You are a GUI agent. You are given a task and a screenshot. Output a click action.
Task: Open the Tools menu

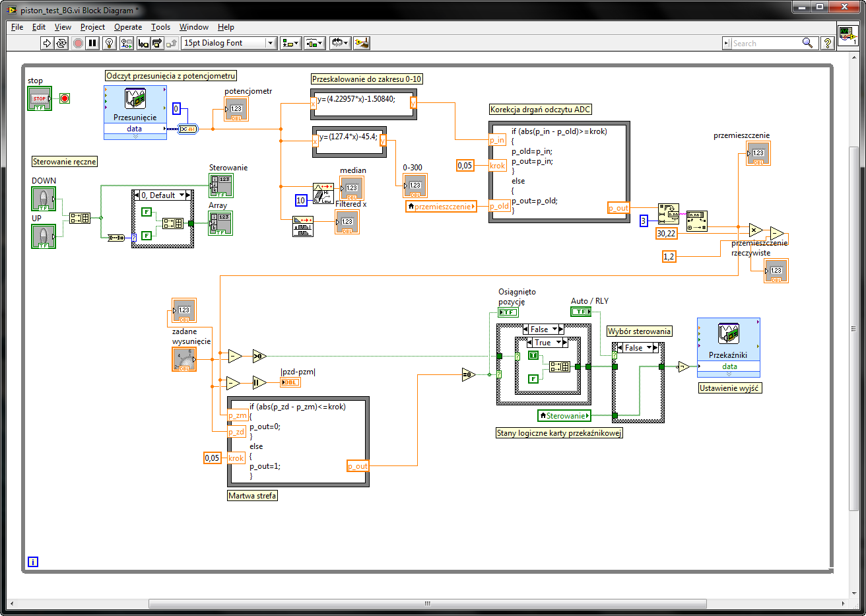point(160,27)
